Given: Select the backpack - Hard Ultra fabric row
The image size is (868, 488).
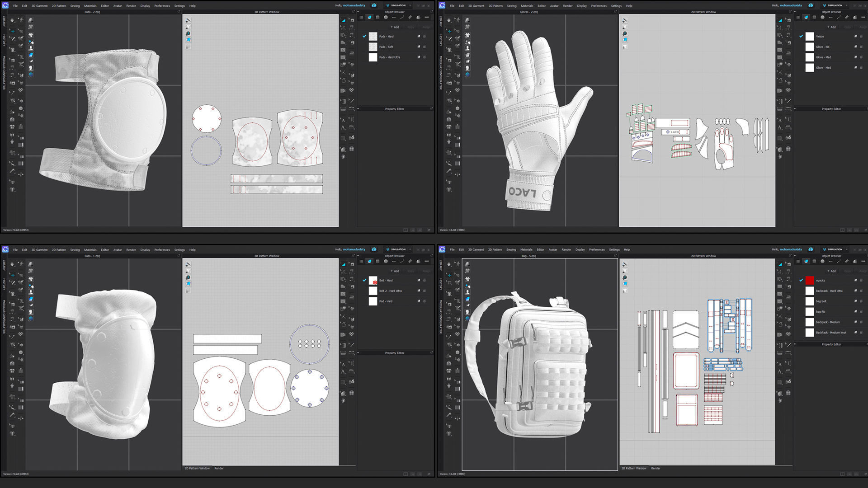Looking at the screenshot, I should (831, 291).
